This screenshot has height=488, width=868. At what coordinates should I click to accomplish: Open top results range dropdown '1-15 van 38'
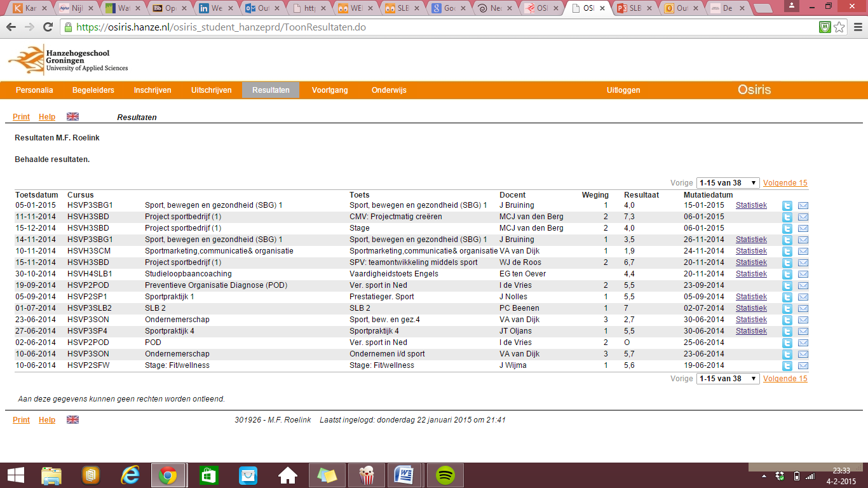tap(728, 183)
